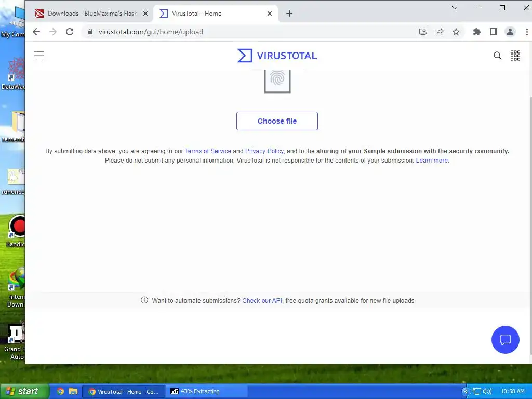Click the info icon beside automate submissions

pos(144,300)
